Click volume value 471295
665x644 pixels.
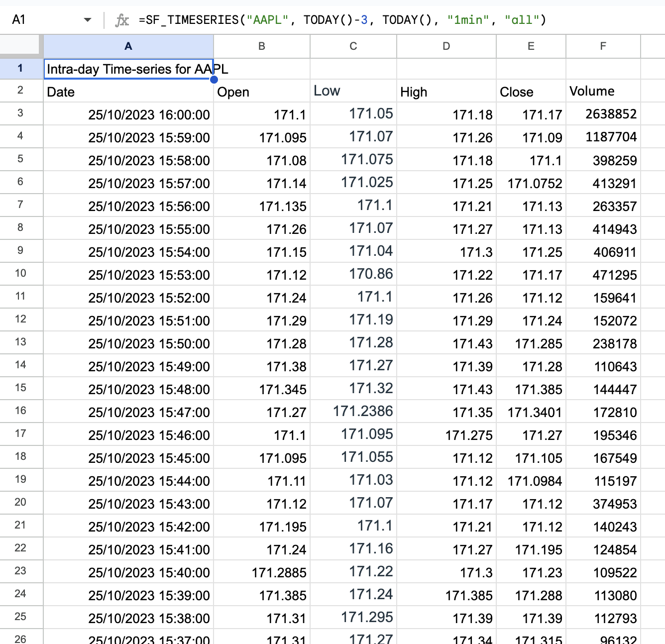(603, 275)
